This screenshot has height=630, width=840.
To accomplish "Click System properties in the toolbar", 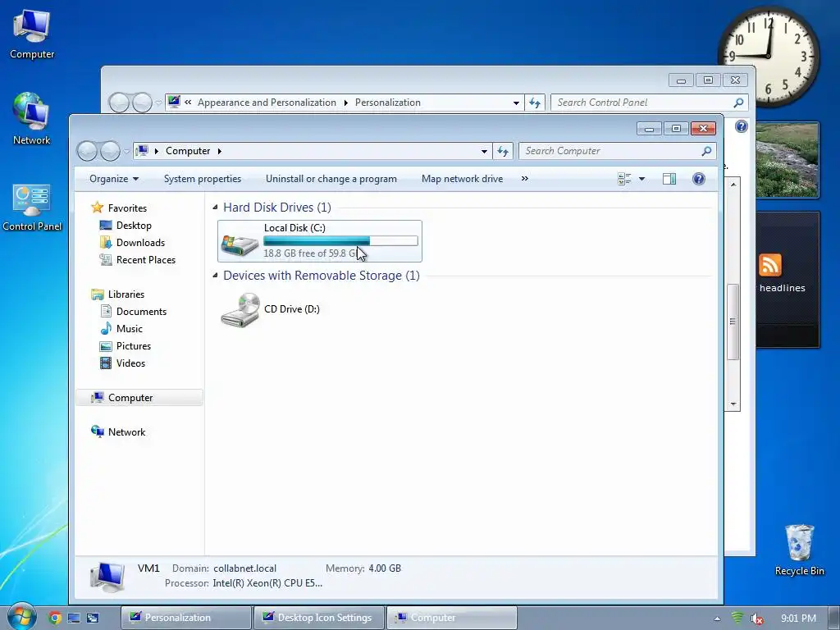I will (x=203, y=179).
